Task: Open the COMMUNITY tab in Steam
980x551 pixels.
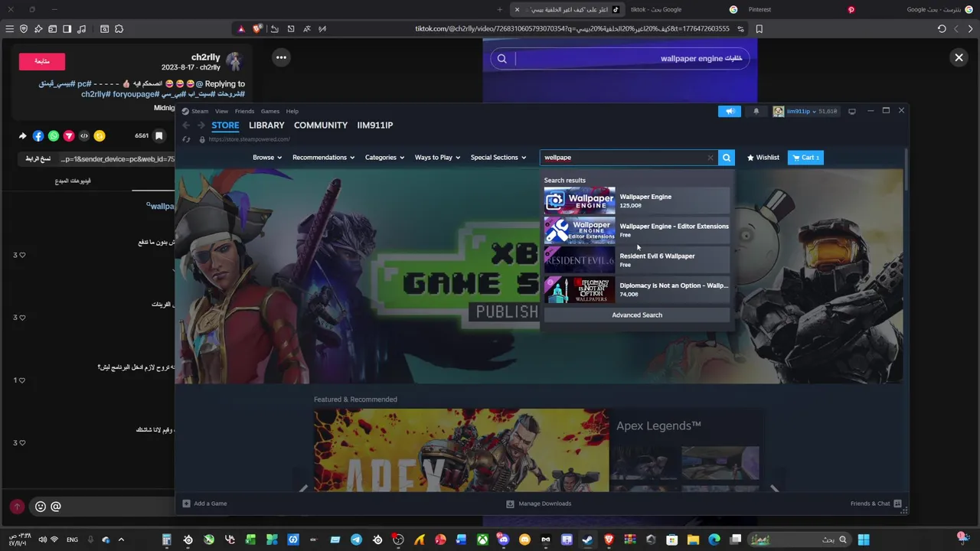Action: (321, 126)
